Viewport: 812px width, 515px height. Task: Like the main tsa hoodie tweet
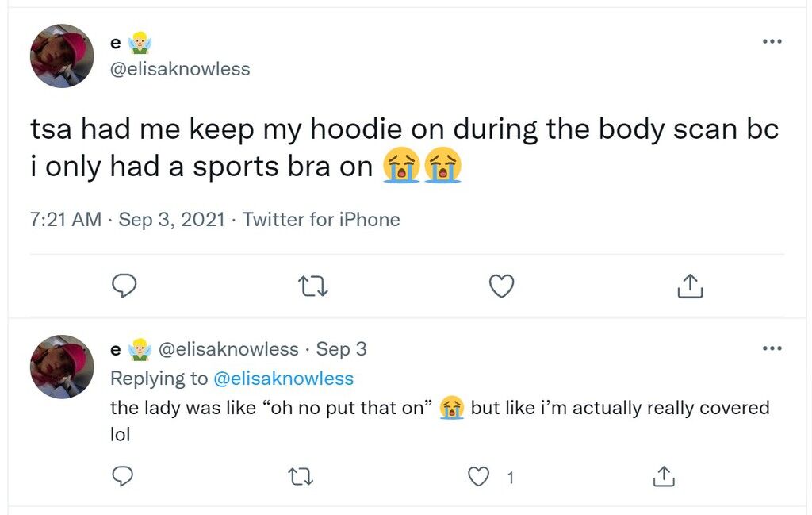(502, 286)
